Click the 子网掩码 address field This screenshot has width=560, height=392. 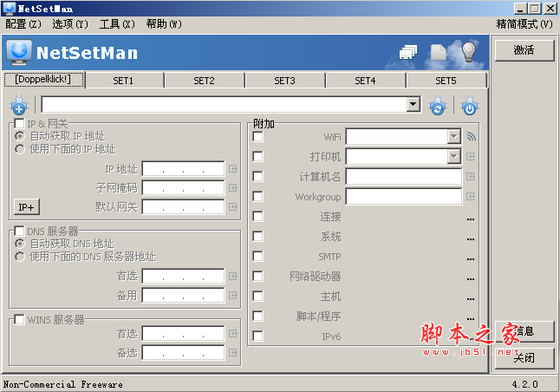(x=183, y=188)
